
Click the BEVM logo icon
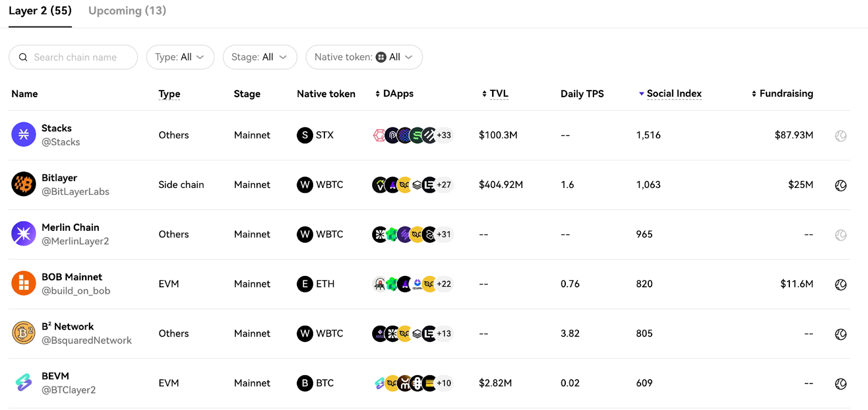click(23, 383)
